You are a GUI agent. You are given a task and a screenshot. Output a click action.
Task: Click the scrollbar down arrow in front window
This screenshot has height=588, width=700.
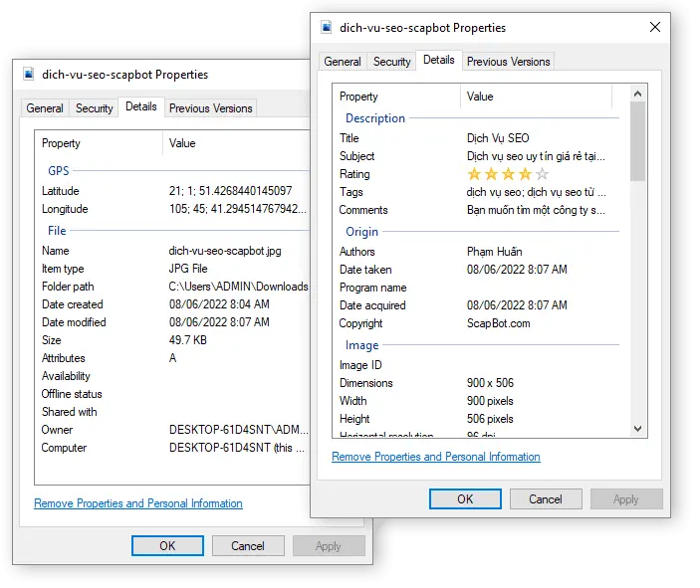pyautogui.click(x=637, y=429)
